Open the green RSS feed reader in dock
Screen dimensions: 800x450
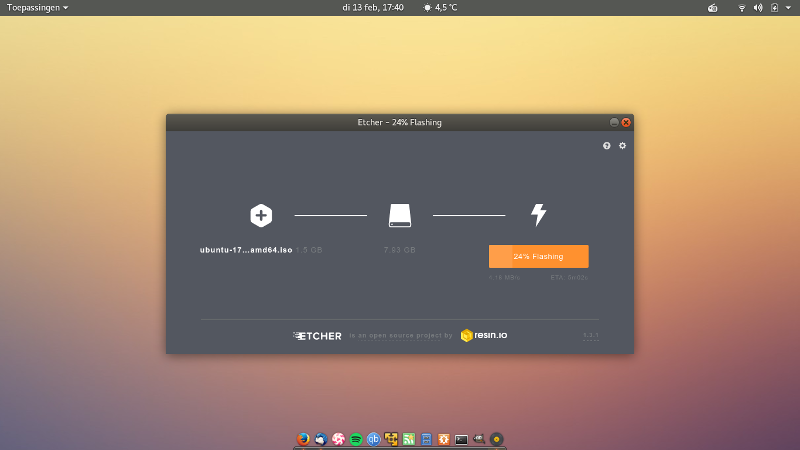(x=409, y=439)
